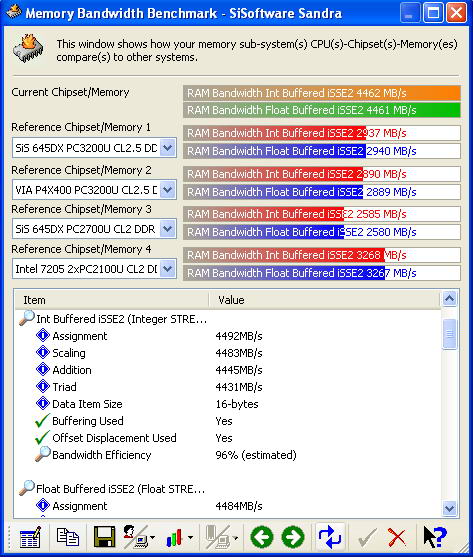The height and width of the screenshot is (557, 473).
Task: Open the Intel 7205 2xPC2100U dropdown
Action: tap(168, 269)
